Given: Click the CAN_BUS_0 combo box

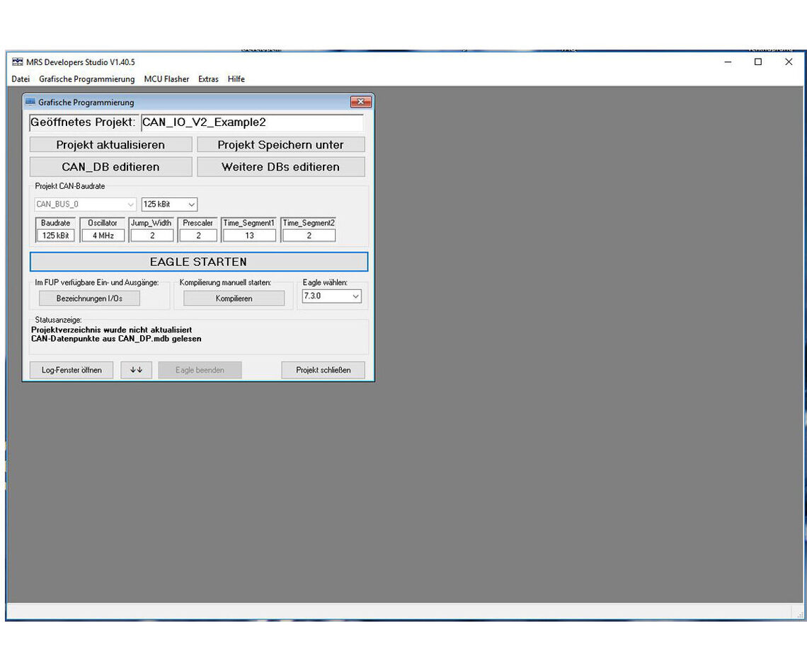Looking at the screenshot, I should click(x=85, y=204).
